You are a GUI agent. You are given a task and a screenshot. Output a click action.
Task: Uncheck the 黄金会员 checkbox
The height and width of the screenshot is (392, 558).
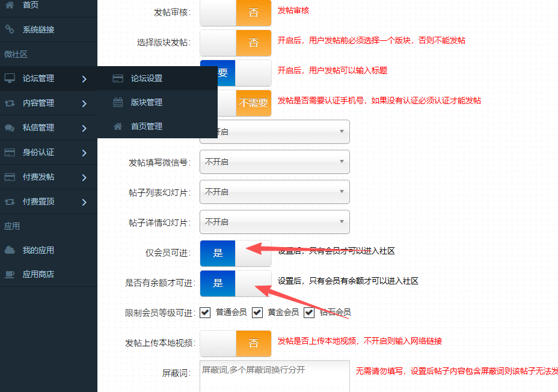[257, 312]
